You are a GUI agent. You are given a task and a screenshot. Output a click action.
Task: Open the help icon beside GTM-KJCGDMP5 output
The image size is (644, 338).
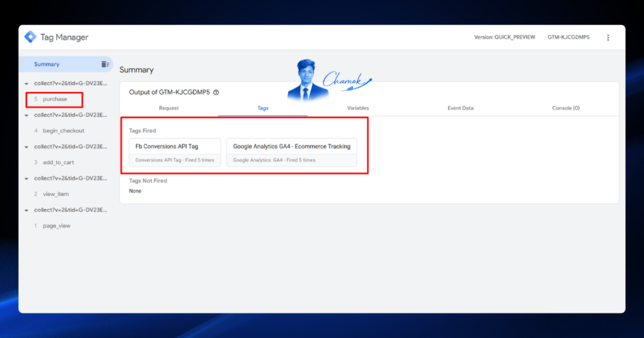216,93
